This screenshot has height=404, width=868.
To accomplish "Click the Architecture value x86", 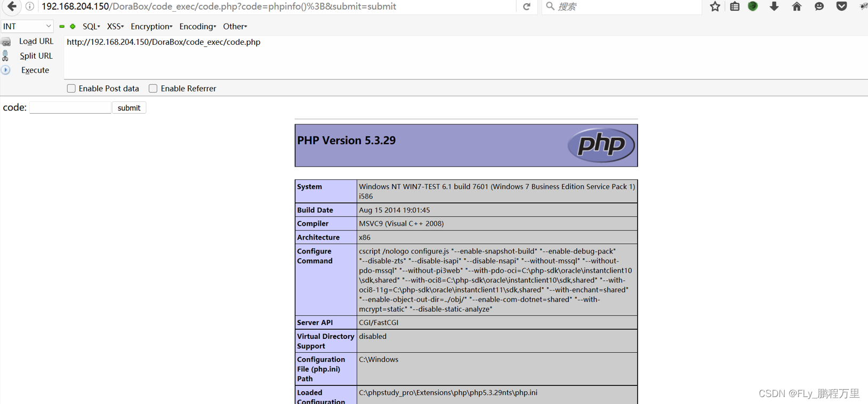I will point(365,237).
